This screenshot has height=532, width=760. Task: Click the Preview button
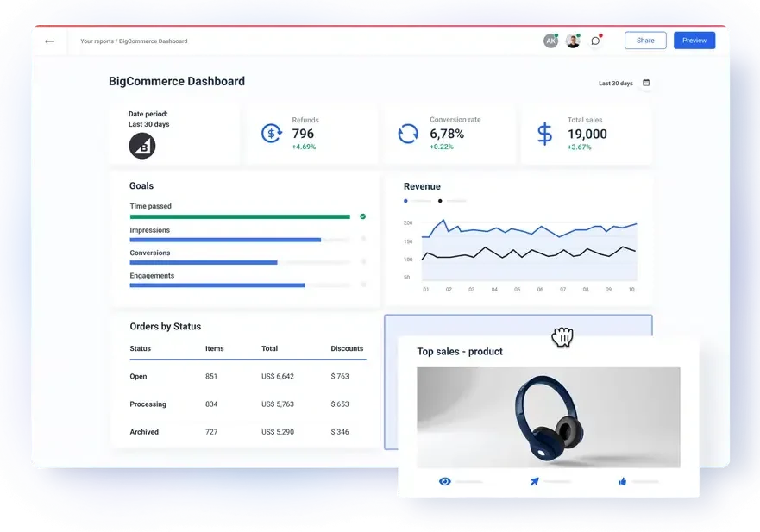pos(694,41)
